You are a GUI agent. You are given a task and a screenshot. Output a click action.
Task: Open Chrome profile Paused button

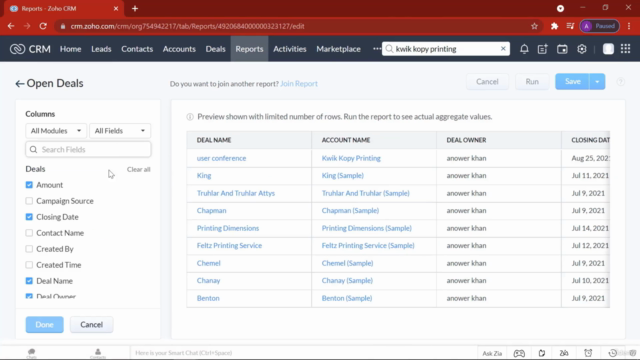point(599,26)
